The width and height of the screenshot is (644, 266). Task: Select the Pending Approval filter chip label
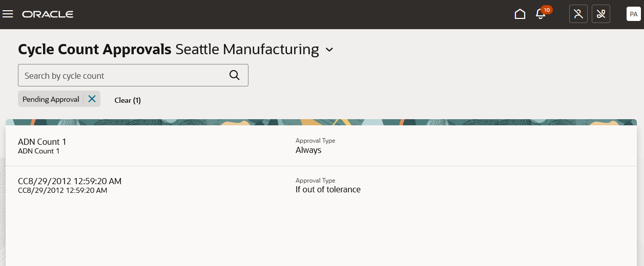click(x=51, y=99)
